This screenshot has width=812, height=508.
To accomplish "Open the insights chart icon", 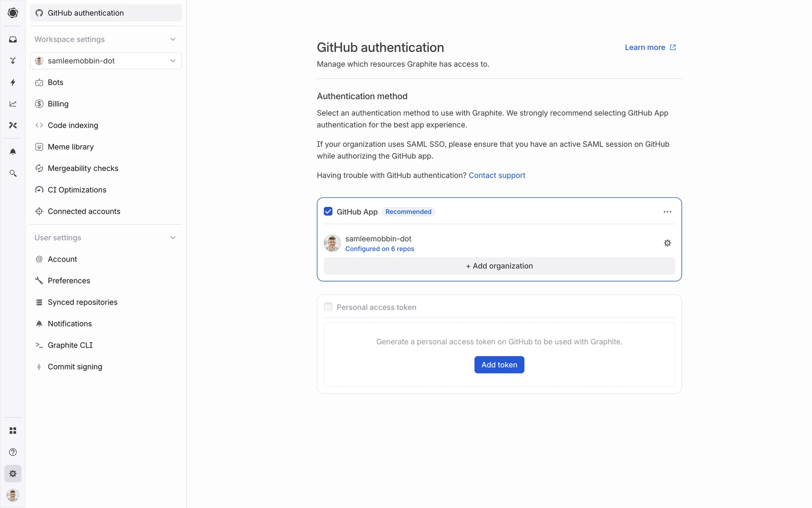I will (13, 104).
